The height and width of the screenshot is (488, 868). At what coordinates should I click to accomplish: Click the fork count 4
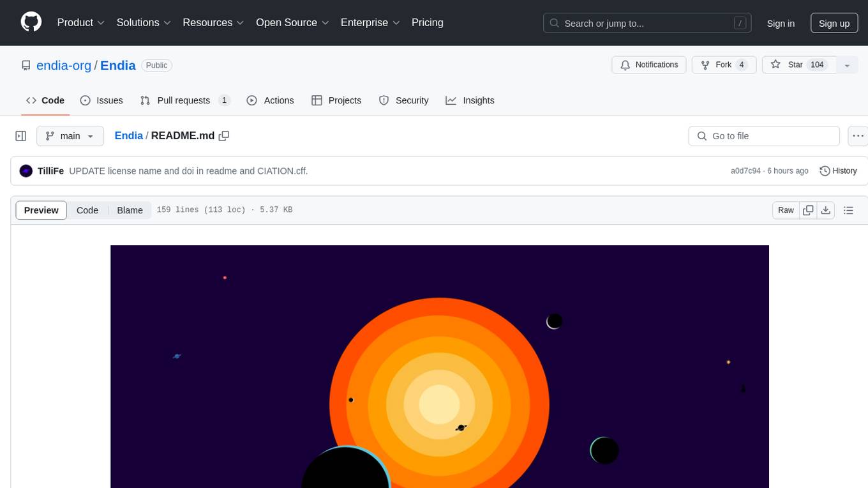741,65
